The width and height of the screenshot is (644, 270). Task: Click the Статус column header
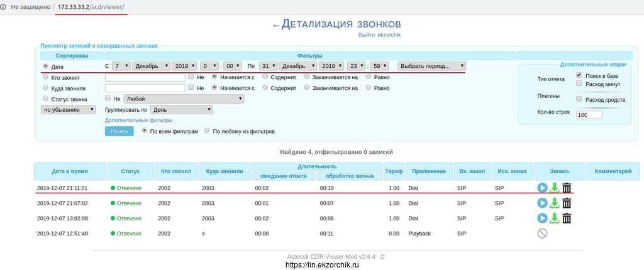[x=130, y=171]
